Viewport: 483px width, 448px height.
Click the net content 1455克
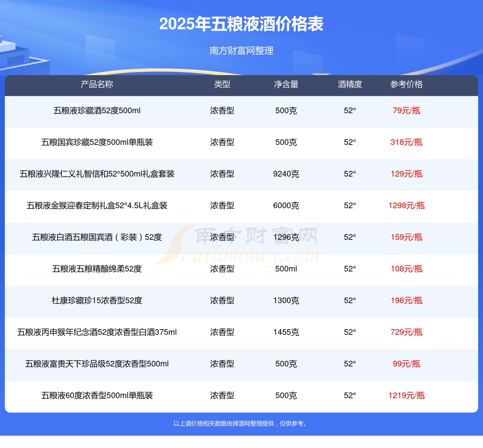[x=286, y=332]
